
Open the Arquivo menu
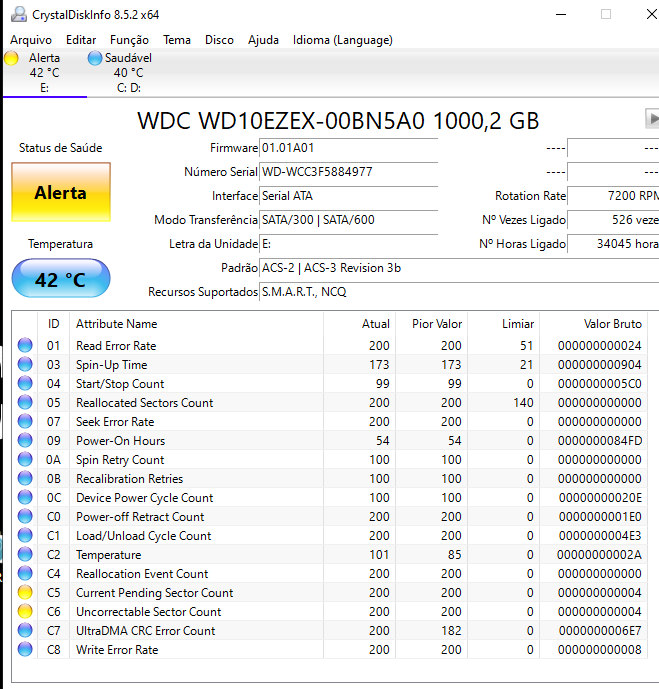point(31,40)
